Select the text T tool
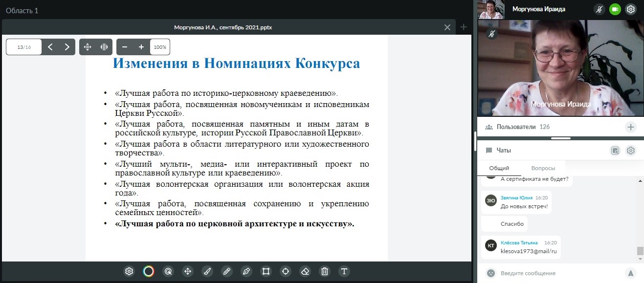 [344, 271]
